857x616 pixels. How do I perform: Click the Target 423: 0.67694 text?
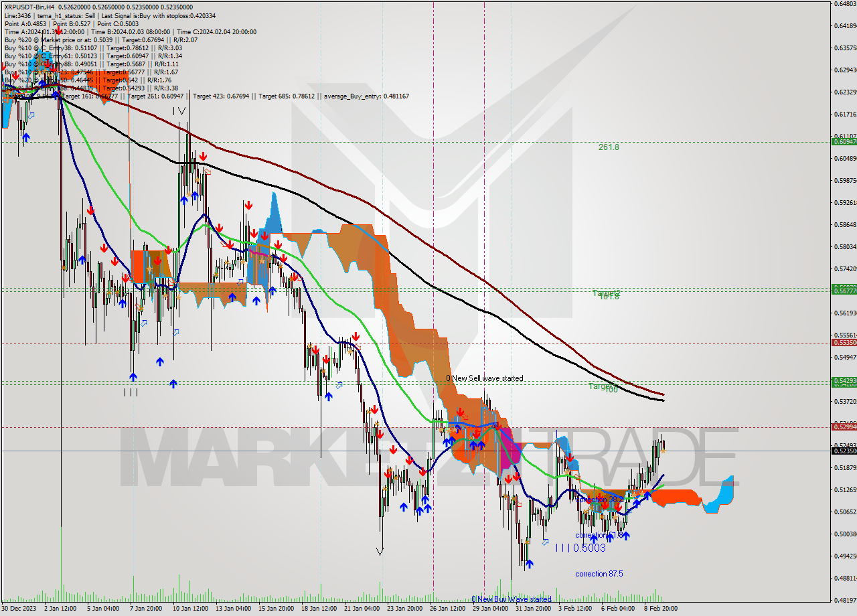[x=220, y=96]
